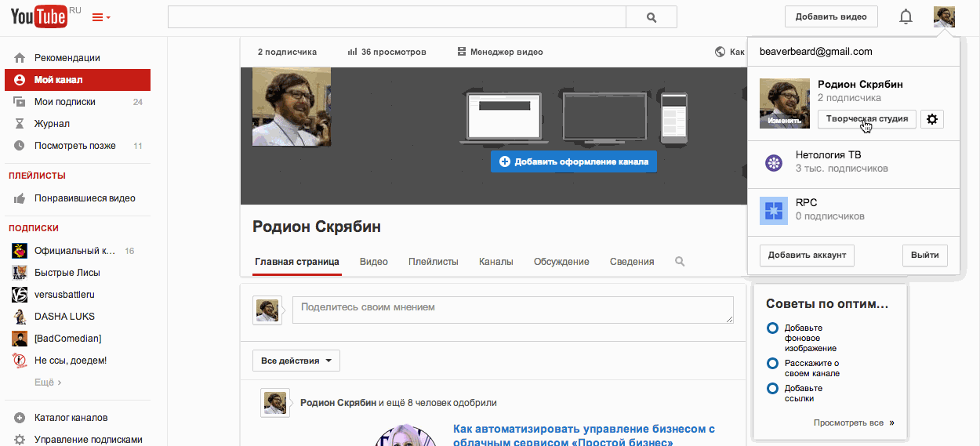The height and width of the screenshot is (446, 980).
Task: Click the channel profile picture on the banner
Action: pyautogui.click(x=292, y=107)
